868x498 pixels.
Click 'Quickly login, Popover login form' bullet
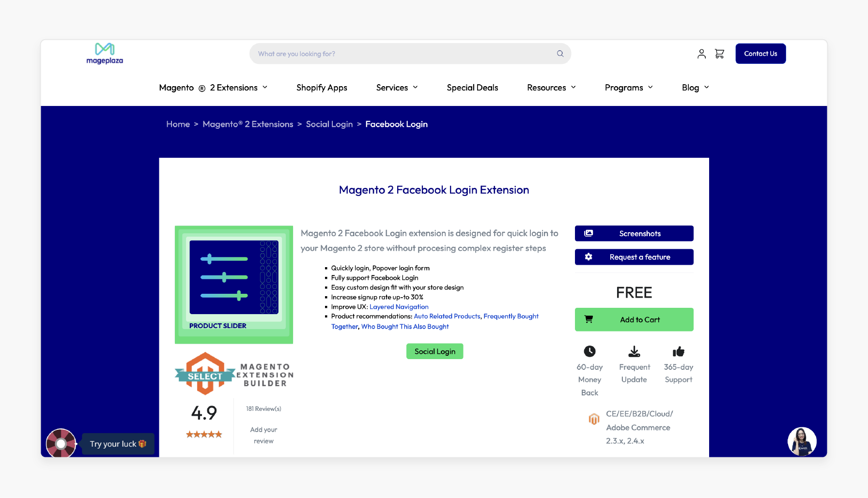[380, 268]
